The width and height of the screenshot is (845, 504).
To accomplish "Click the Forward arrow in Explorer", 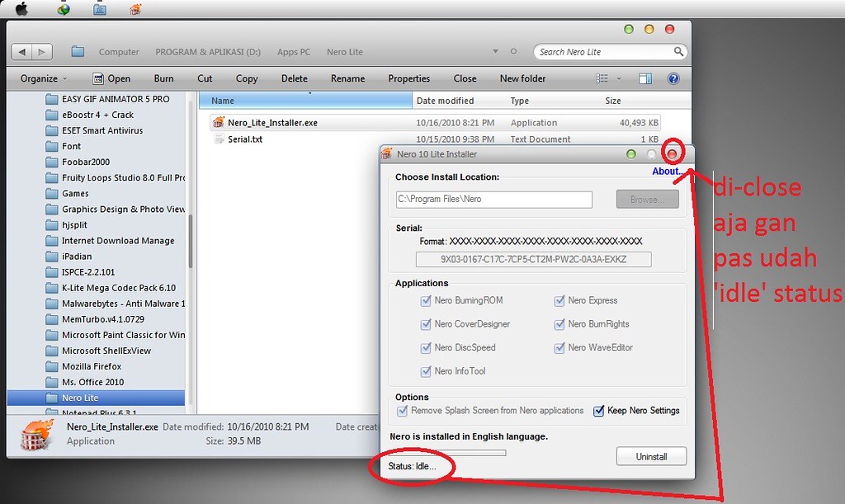I will tap(42, 52).
